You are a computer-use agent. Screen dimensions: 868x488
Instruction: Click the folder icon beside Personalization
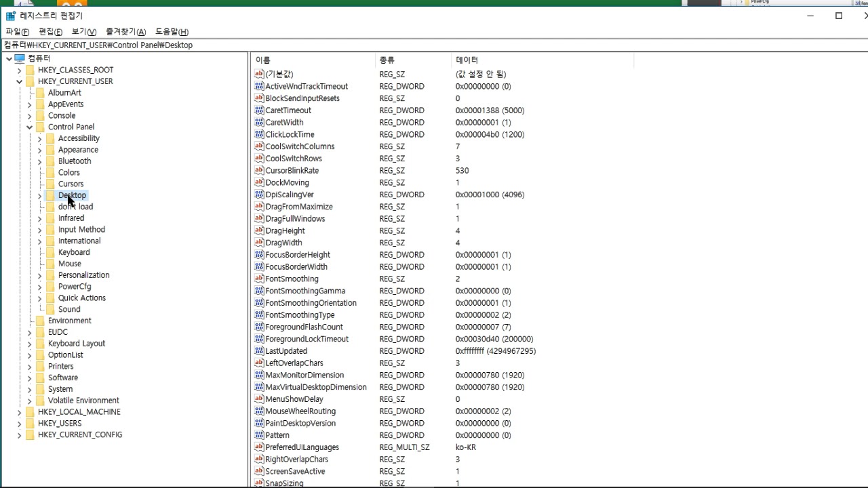click(50, 275)
